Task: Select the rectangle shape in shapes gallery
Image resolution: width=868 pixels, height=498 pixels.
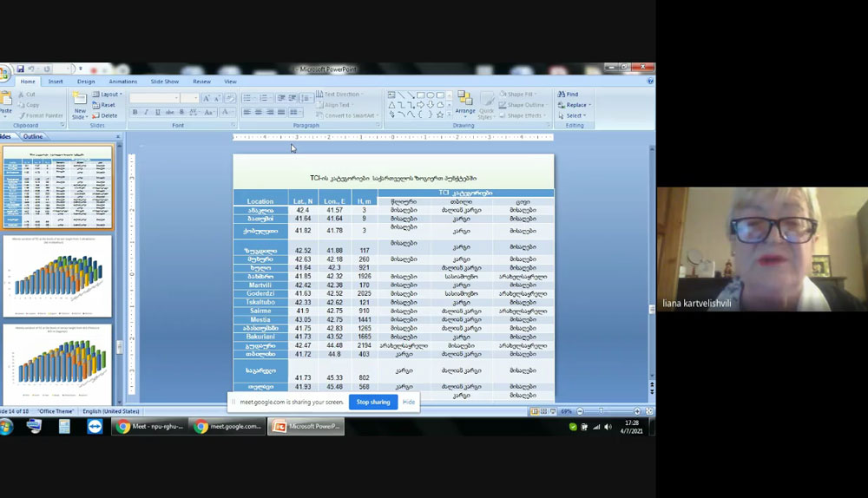Action: coord(420,95)
